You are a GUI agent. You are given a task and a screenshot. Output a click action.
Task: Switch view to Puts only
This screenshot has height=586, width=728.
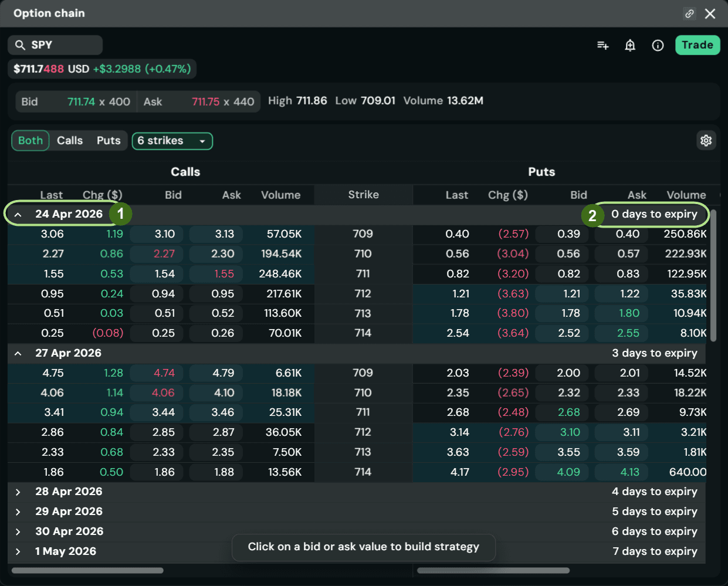109,141
